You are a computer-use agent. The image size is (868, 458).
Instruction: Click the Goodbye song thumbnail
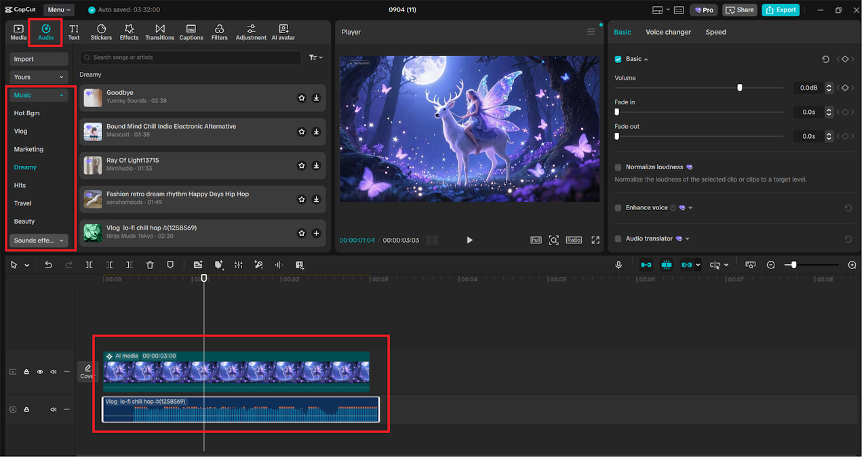pos(93,98)
